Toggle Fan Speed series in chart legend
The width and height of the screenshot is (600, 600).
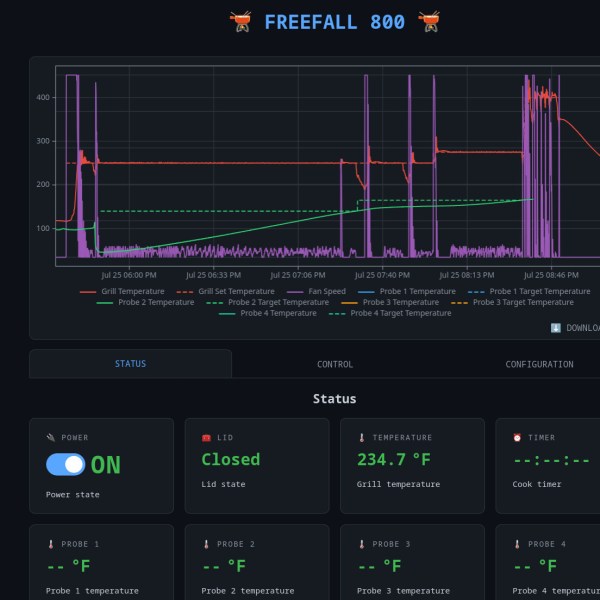click(x=316, y=292)
